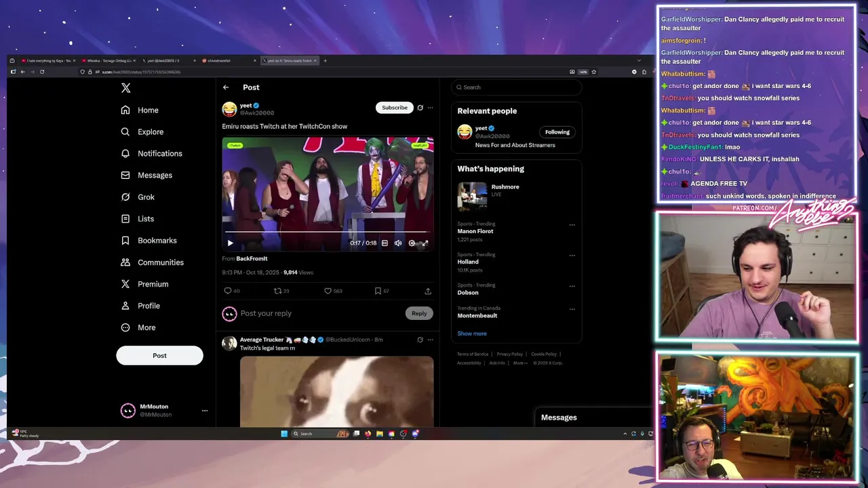Screen dimensions: 868x488
Task: Open Firefox from the taskbar
Action: tap(368, 434)
